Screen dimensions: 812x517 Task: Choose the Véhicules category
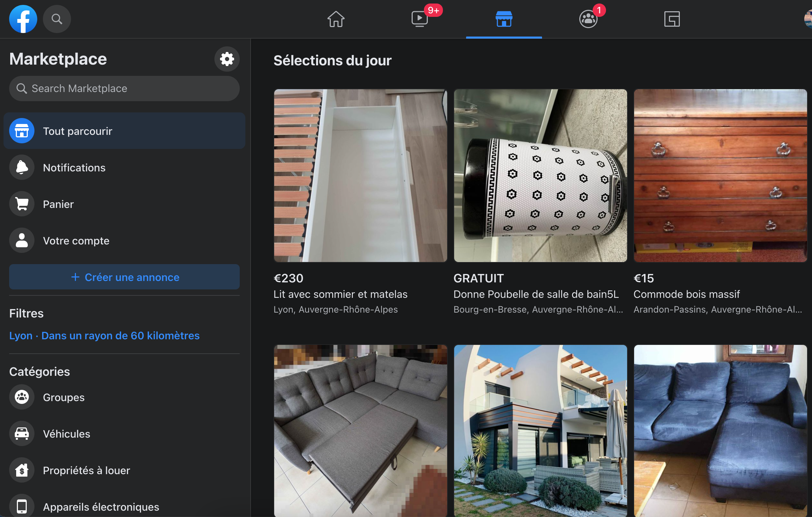[66, 434]
